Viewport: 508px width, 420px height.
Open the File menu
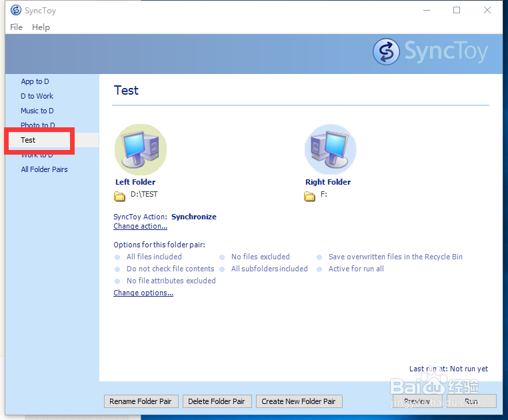(x=16, y=27)
